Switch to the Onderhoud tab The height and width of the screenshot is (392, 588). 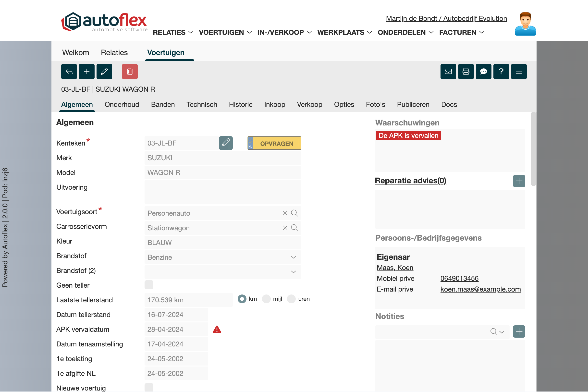click(122, 105)
